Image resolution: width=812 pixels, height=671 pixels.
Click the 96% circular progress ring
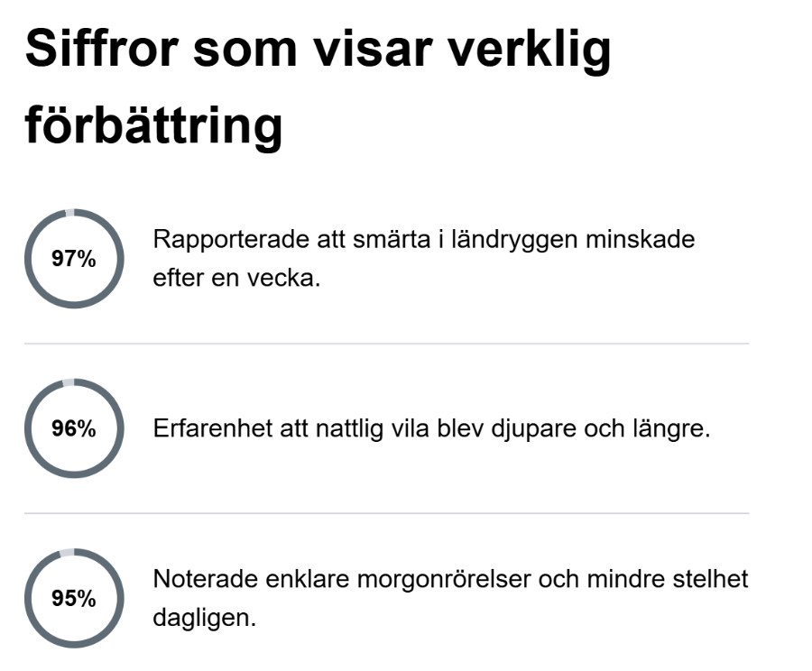coord(73,428)
